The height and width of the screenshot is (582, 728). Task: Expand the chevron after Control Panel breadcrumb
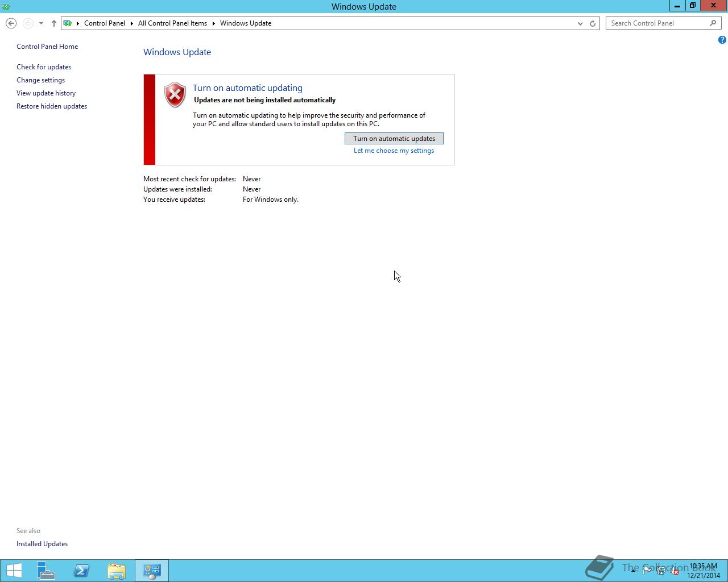pos(132,23)
